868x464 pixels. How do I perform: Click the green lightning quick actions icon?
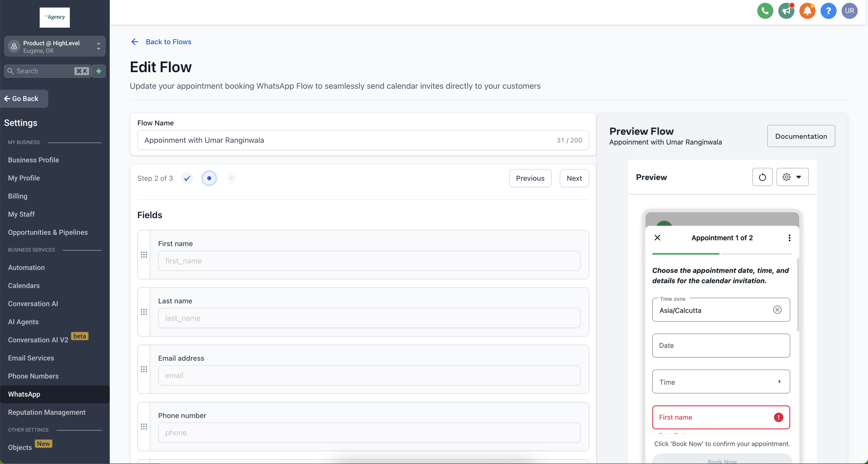click(99, 71)
